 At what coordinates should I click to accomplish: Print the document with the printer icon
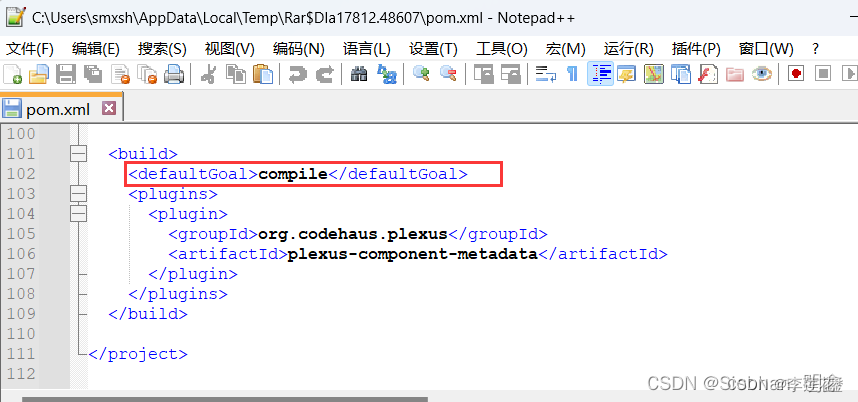tap(174, 74)
